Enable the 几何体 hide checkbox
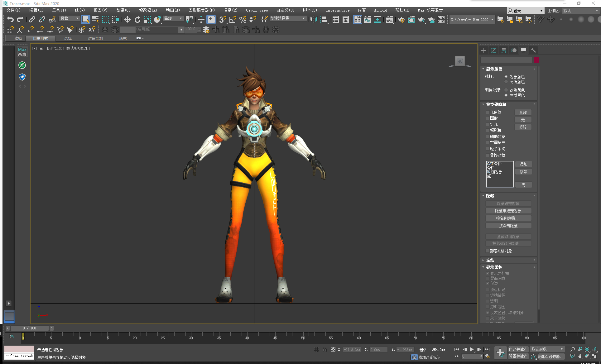The height and width of the screenshot is (364, 601). 488,112
